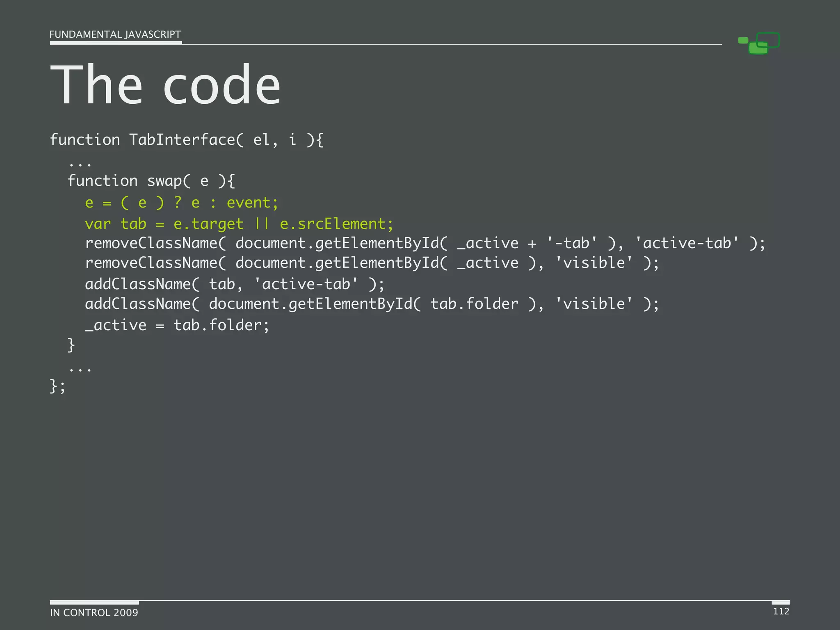Click the addClassName( tab, 'active-tab' ) line
The height and width of the screenshot is (630, 840).
coord(235,284)
